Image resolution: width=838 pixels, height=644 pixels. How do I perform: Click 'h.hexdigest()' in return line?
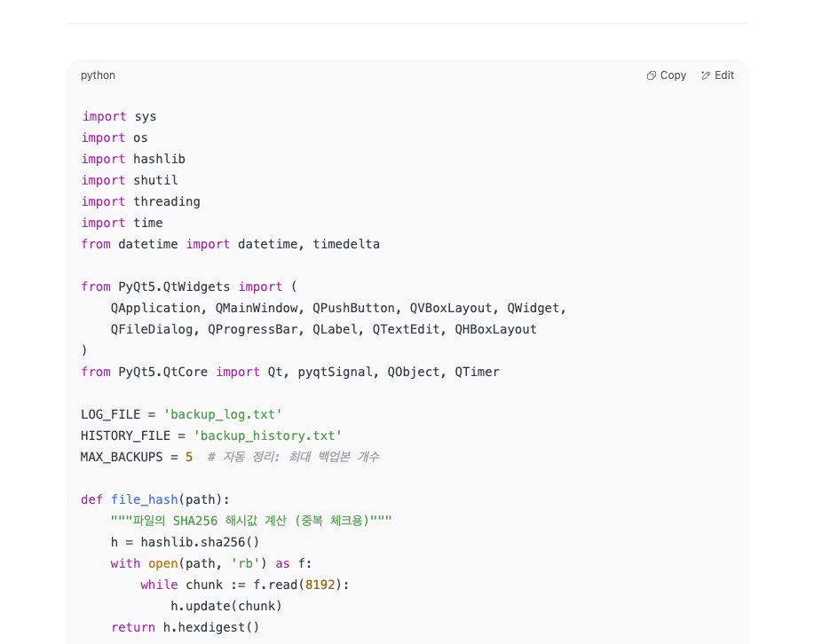click(211, 628)
